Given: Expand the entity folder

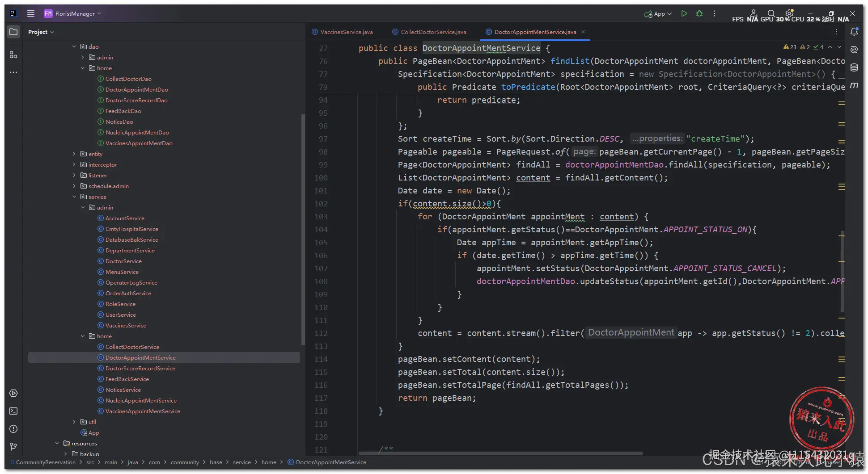Looking at the screenshot, I should [74, 154].
